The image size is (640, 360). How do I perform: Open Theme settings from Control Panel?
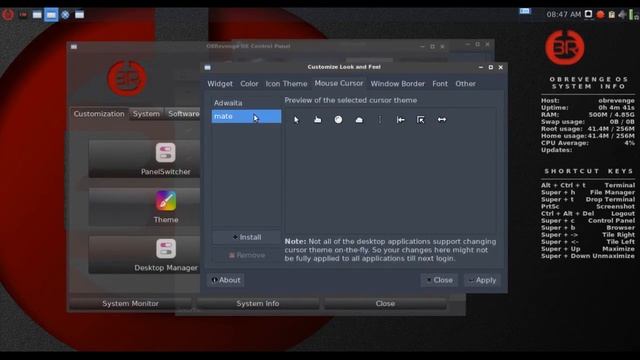click(145, 207)
